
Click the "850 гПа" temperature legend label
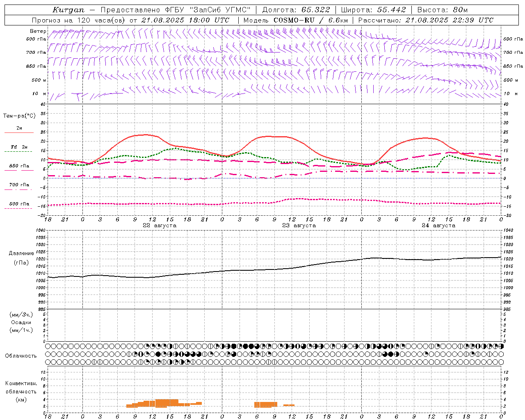(x=19, y=166)
